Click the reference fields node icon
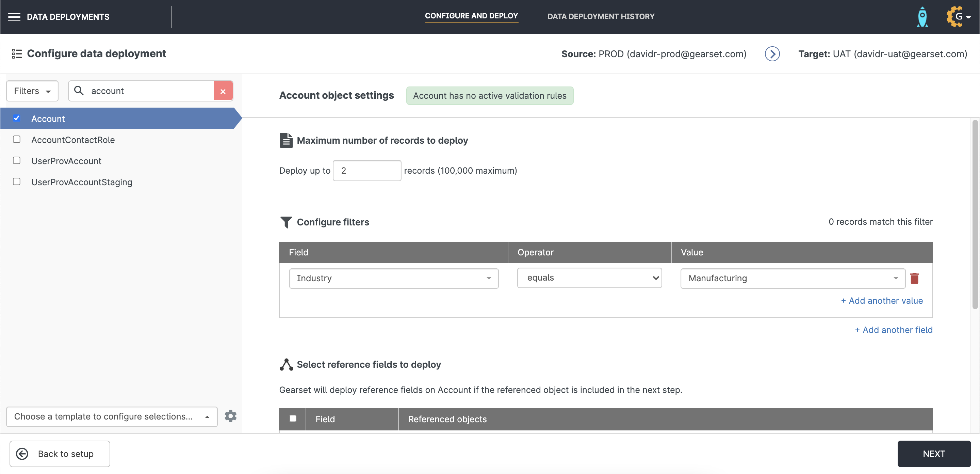980x474 pixels. tap(286, 364)
